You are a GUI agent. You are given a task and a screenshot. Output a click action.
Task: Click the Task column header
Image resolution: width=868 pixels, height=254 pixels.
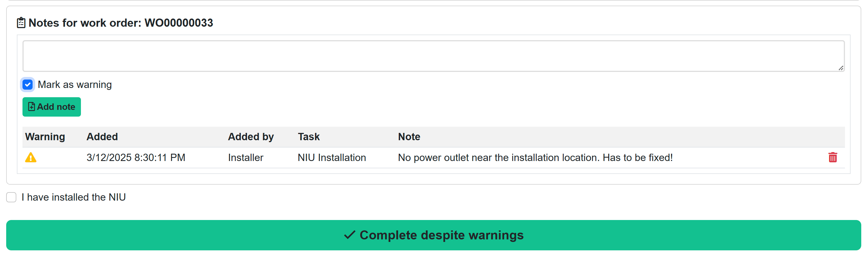click(x=309, y=137)
